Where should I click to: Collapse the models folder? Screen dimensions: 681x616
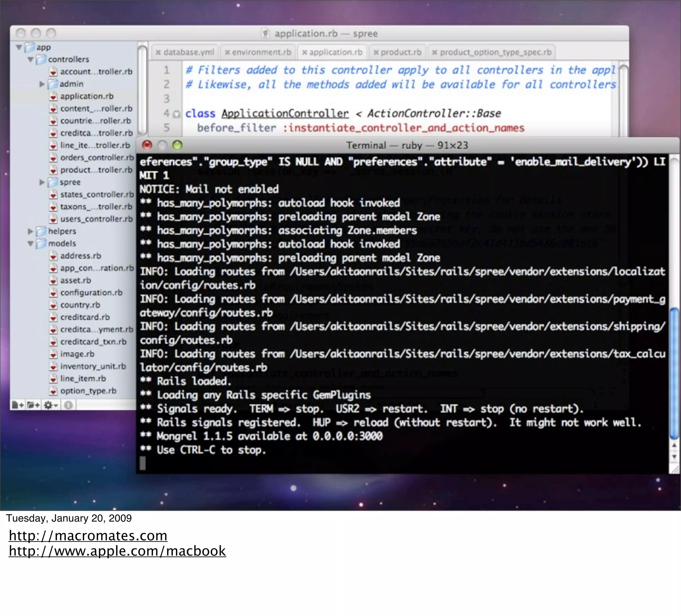click(30, 243)
